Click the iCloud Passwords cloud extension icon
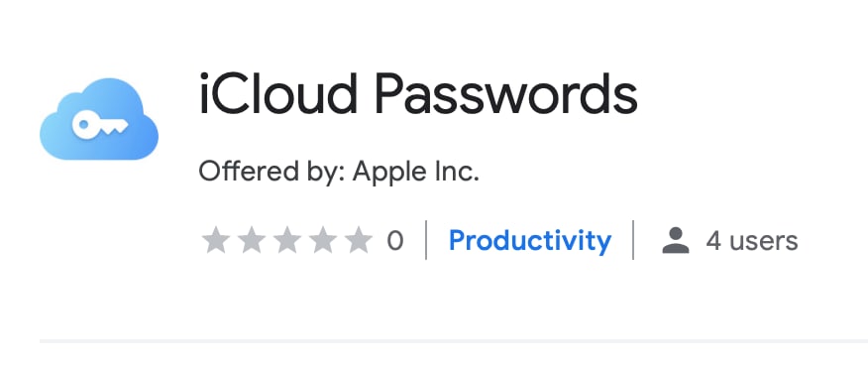Screen dimensions: 868x365 99,119
